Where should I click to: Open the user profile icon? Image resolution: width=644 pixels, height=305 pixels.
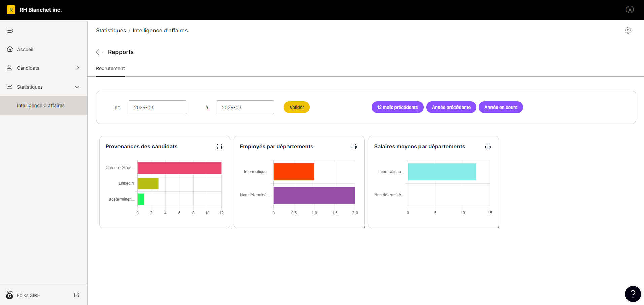(630, 10)
